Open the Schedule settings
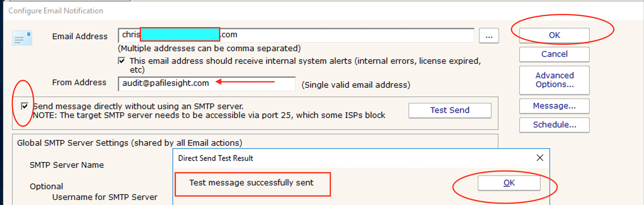The width and height of the screenshot is (644, 205). pyautogui.click(x=554, y=125)
